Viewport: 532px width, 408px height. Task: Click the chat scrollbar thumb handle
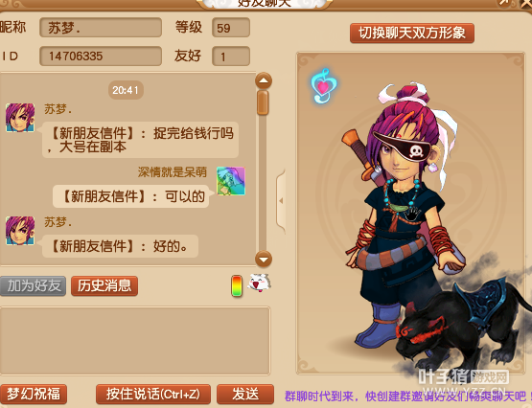pyautogui.click(x=263, y=102)
